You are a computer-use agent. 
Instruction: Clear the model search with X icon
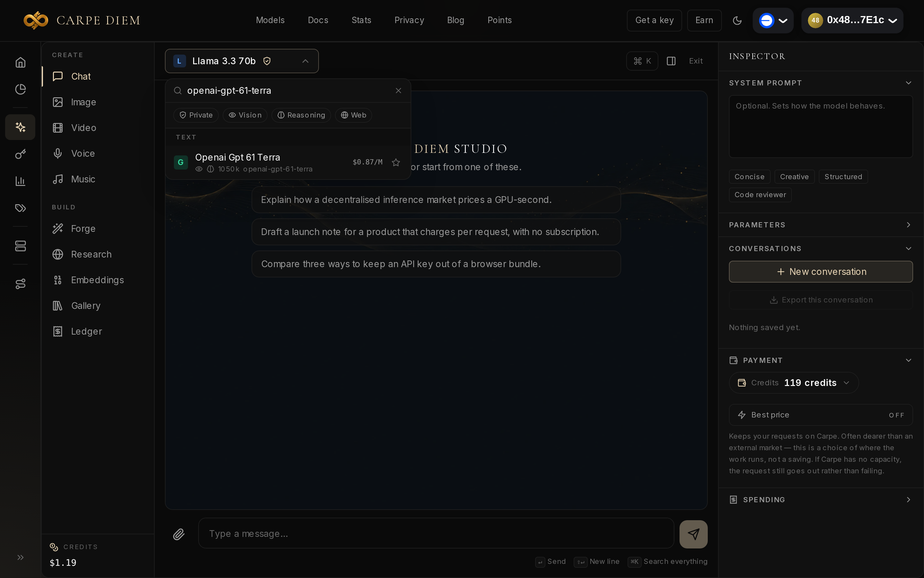click(x=398, y=91)
